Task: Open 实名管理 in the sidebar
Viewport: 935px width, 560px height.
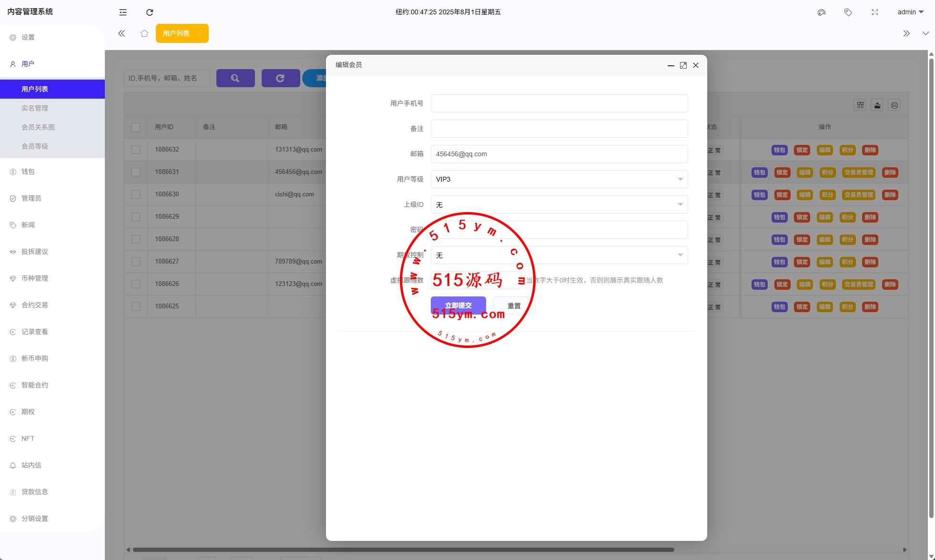Action: [x=35, y=108]
